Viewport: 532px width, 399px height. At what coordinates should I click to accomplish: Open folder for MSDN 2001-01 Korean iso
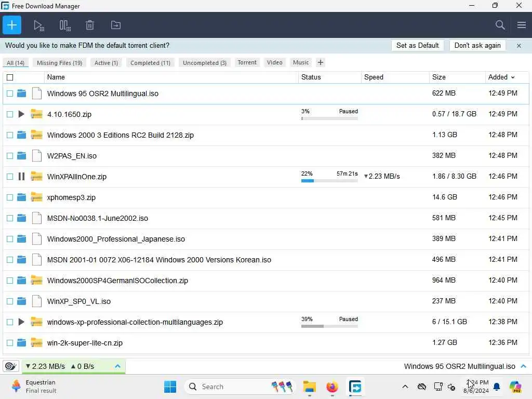21,260
